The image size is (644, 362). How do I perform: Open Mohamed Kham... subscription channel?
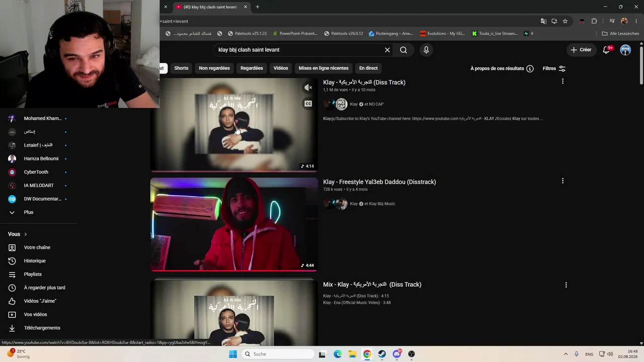coord(38,119)
